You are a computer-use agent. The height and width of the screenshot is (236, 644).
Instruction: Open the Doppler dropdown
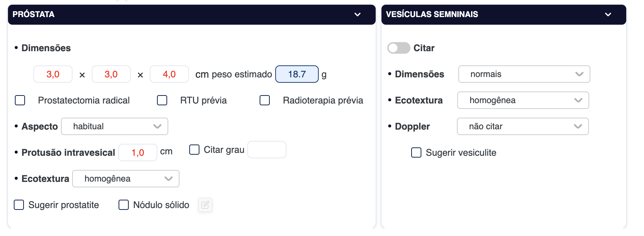[x=523, y=126]
